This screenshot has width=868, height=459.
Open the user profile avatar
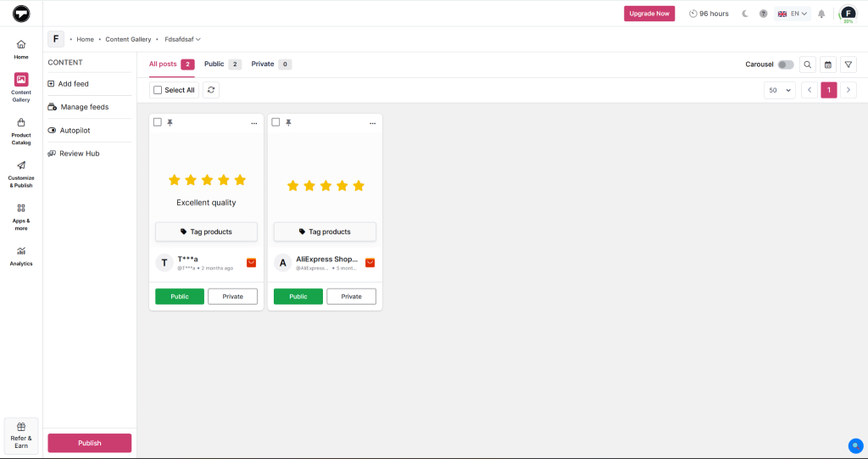tap(848, 14)
